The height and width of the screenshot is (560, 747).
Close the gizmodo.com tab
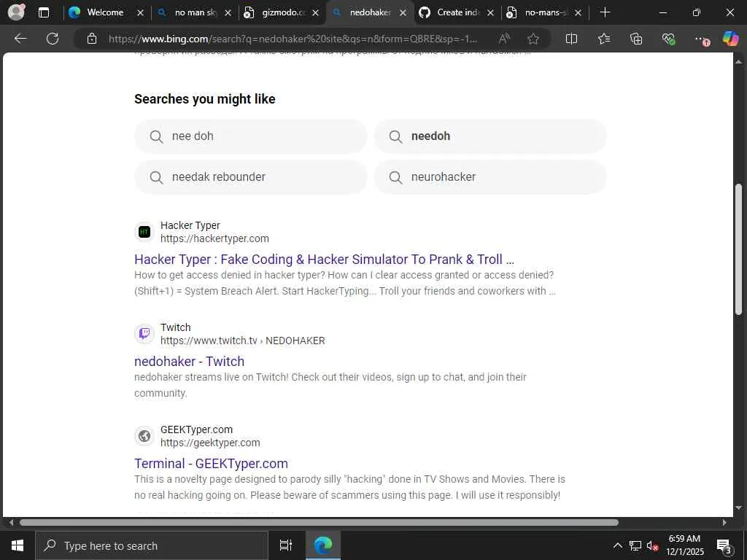click(315, 13)
